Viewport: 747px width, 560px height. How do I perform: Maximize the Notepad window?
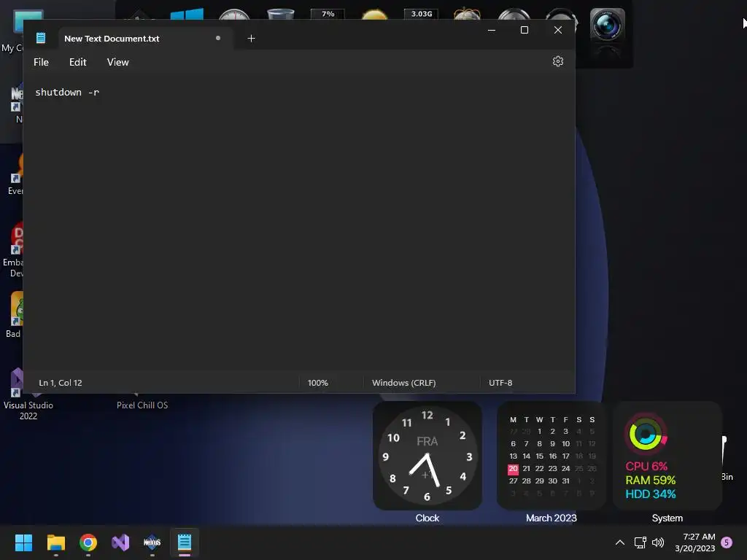coord(524,30)
